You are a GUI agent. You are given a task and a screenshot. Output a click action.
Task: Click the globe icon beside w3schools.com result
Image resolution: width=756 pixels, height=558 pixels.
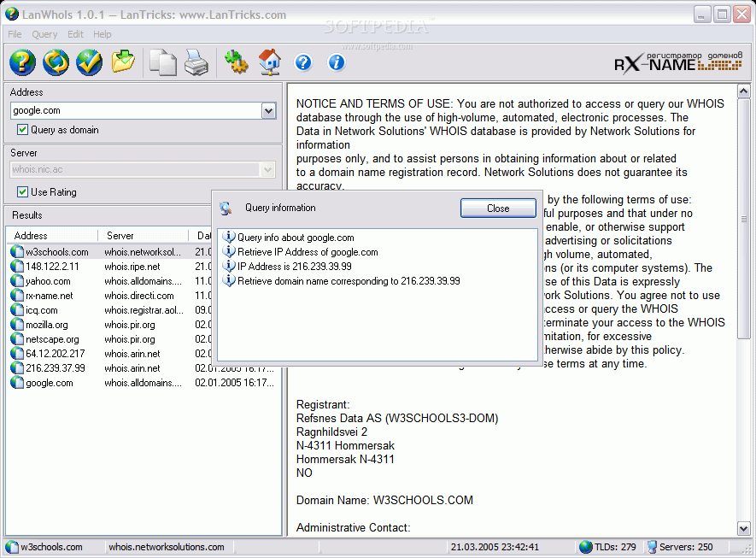coord(17,252)
